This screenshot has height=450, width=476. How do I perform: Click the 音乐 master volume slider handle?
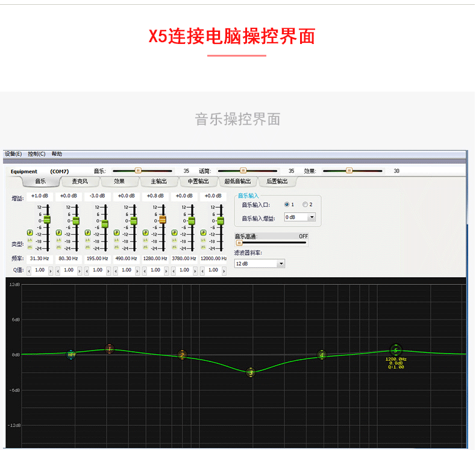138,170
